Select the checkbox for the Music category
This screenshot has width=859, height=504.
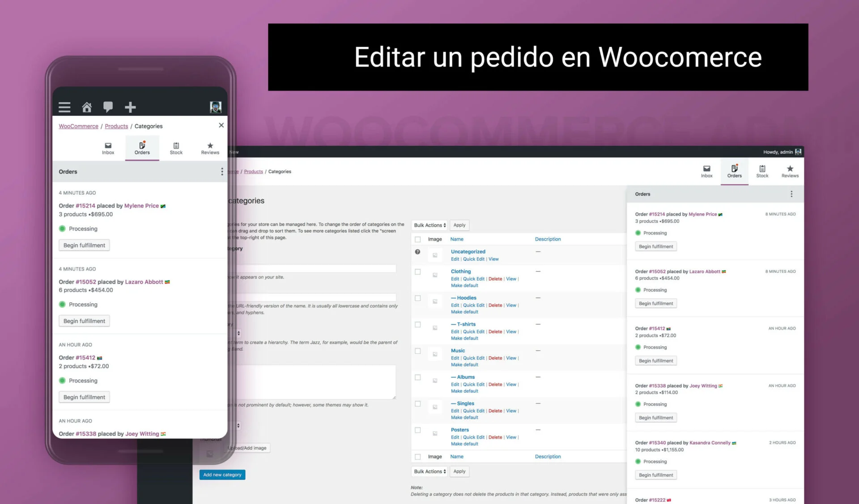417,351
